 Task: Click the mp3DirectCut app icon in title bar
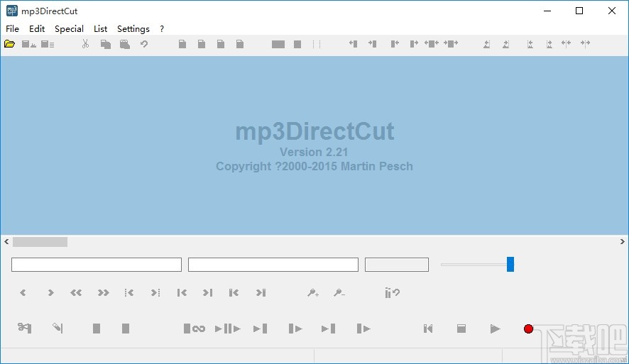[11, 11]
